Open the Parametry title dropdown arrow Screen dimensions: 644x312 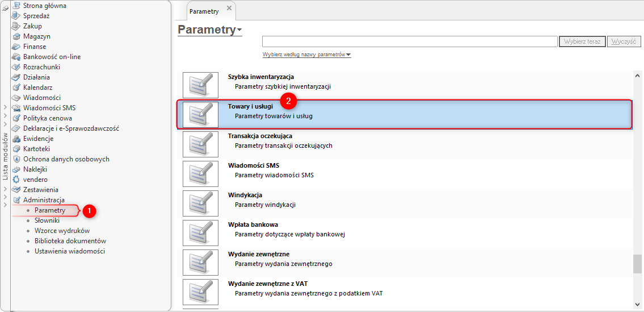tap(239, 30)
